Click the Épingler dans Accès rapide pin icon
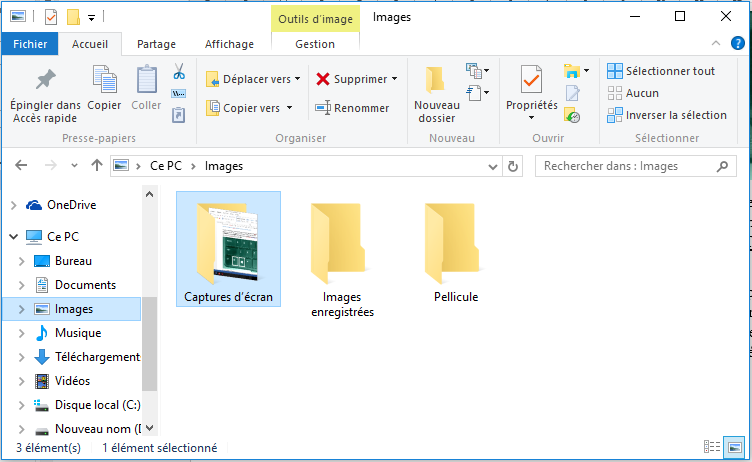 (46, 80)
